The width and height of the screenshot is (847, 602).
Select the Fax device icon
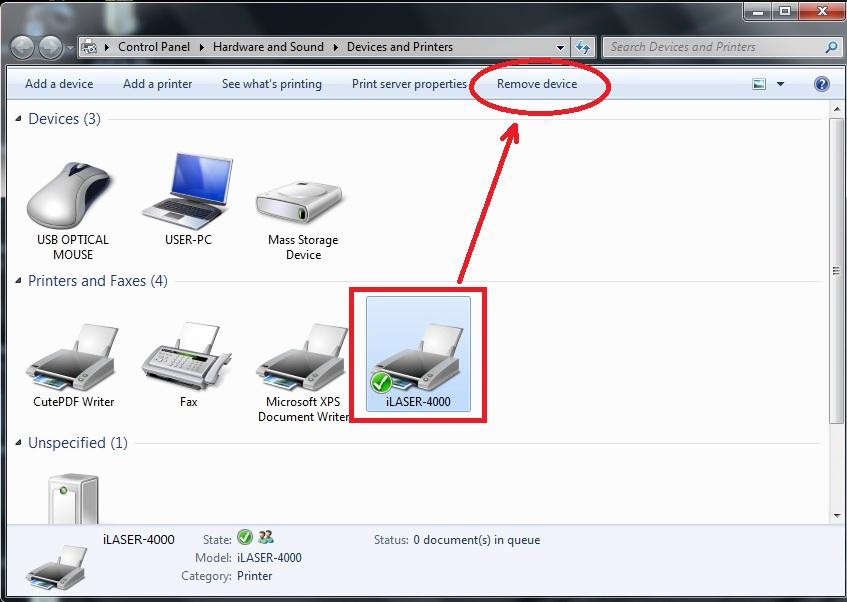coord(188,360)
